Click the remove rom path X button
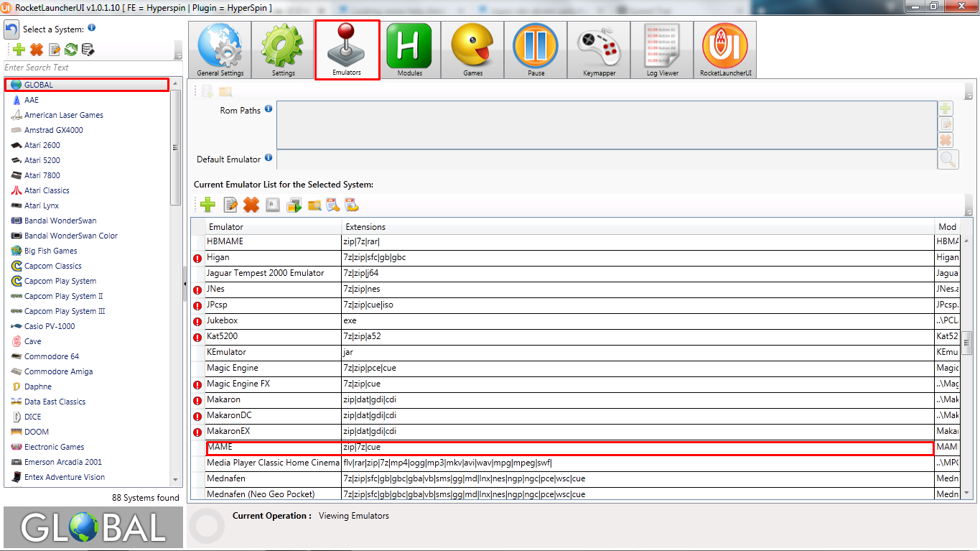The width and height of the screenshot is (980, 551). tap(946, 140)
